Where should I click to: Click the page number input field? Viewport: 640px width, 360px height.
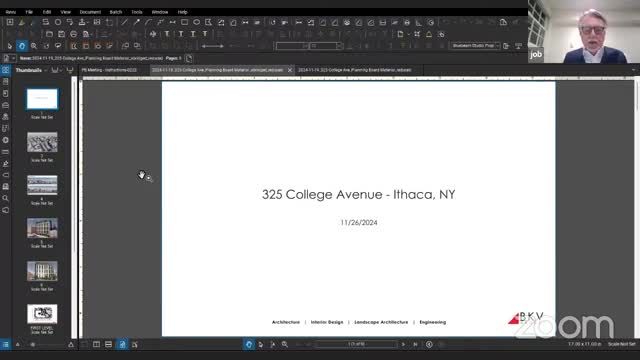coord(356,344)
